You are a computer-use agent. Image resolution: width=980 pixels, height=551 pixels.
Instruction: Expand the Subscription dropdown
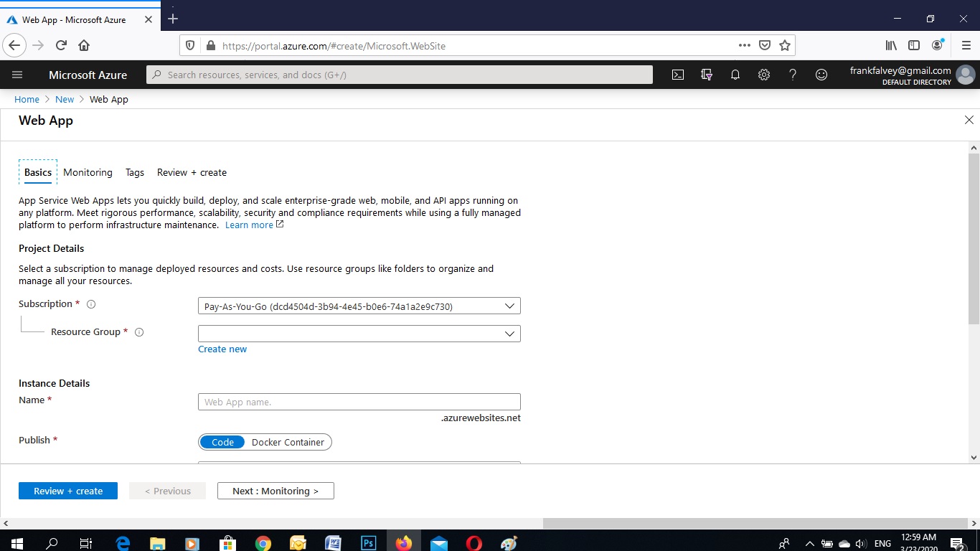pyautogui.click(x=359, y=306)
